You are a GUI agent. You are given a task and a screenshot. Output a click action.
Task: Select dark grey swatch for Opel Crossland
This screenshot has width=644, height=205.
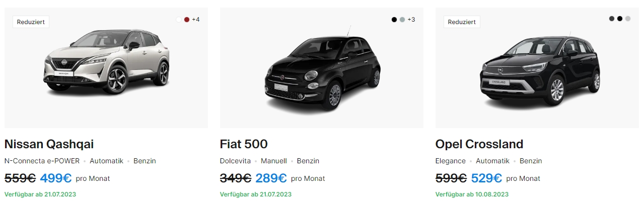point(612,19)
